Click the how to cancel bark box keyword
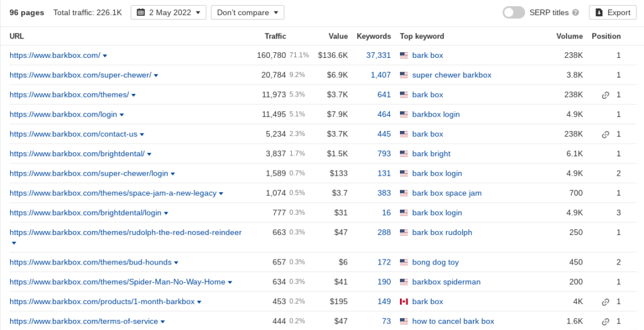This screenshot has width=644, height=330. pos(453,321)
